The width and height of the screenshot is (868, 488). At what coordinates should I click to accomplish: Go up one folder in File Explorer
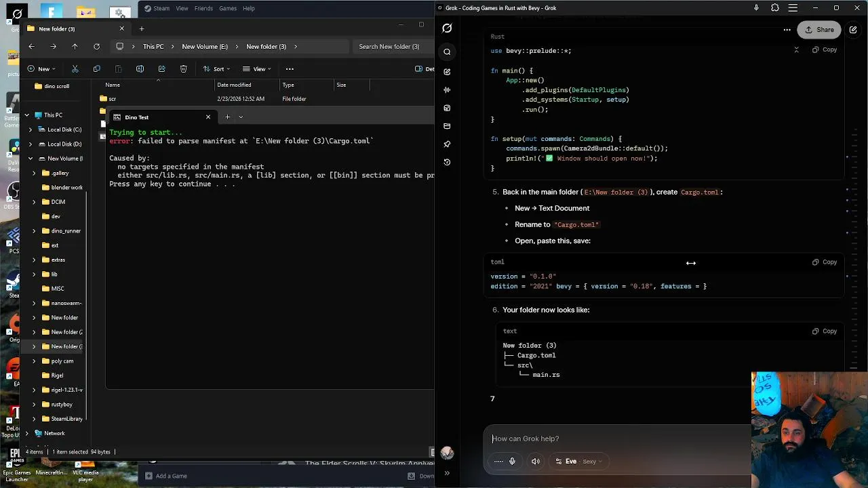(75, 46)
